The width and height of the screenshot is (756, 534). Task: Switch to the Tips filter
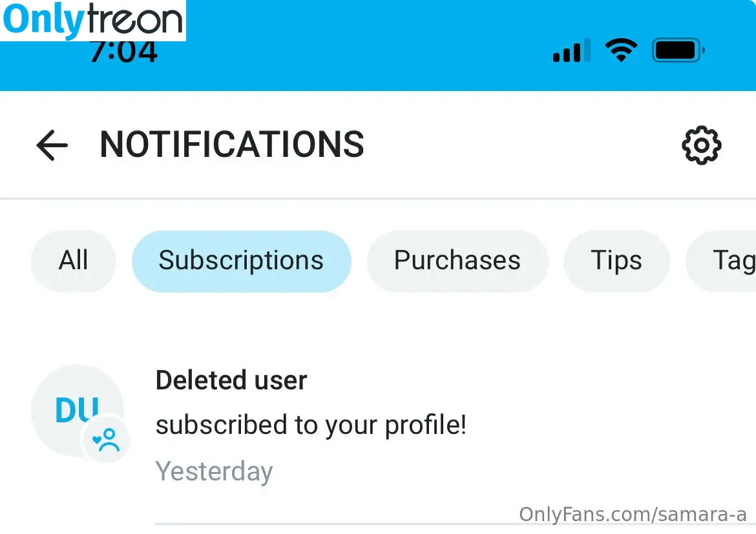pos(616,261)
